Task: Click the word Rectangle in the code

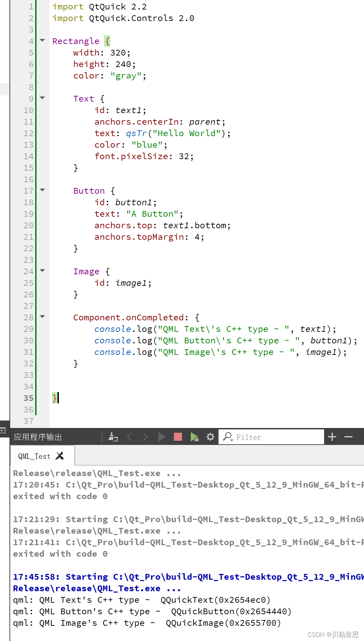Action: (76, 41)
